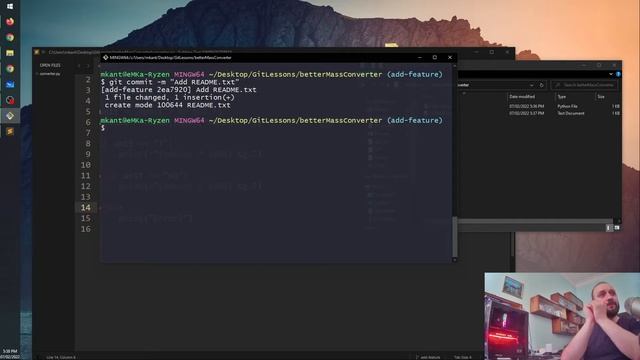The image size is (640, 360).
Task: Click Line 14, Column status in Sublime
Action: (61, 358)
